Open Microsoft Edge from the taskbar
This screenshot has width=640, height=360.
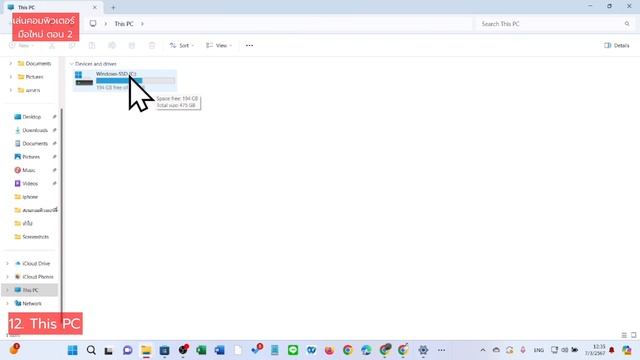click(x=366, y=350)
